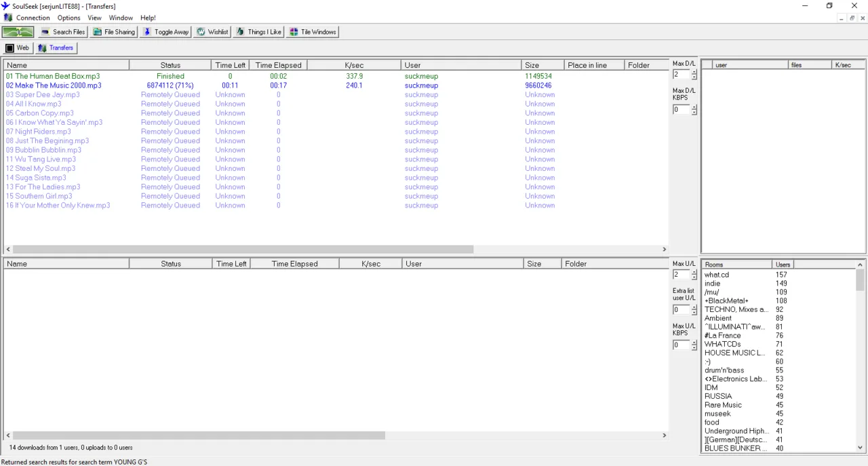The width and height of the screenshot is (868, 466).
Task: Select the 09 Bubblin Bubblin.mp3 row
Action: point(43,150)
